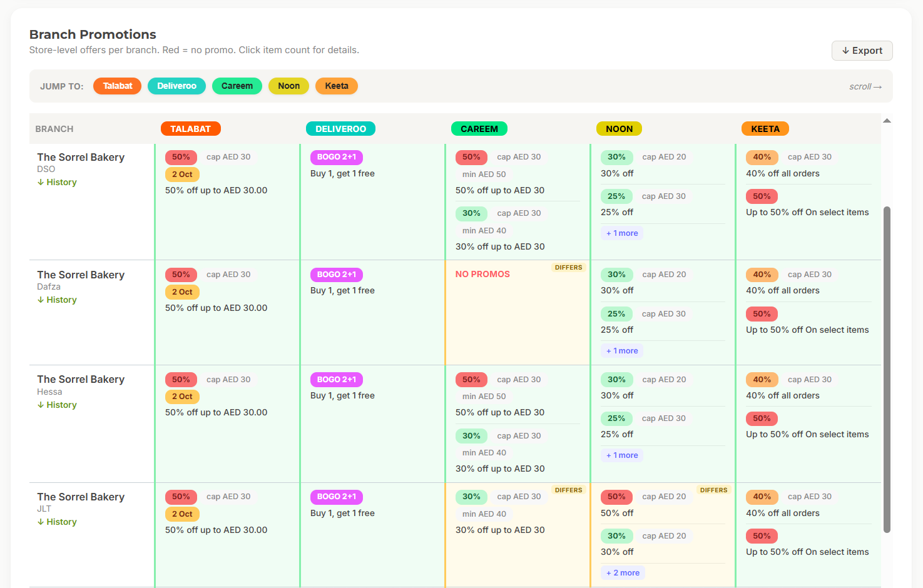
Task: Click the BOGO 2+1 badge for Dafza
Action: click(337, 275)
